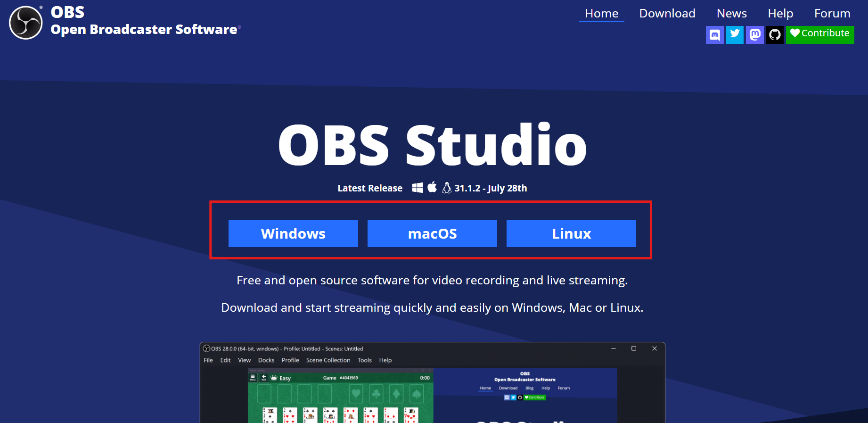This screenshot has height=423, width=868.
Task: Click the Windows logo beside Latest Release
Action: point(418,188)
